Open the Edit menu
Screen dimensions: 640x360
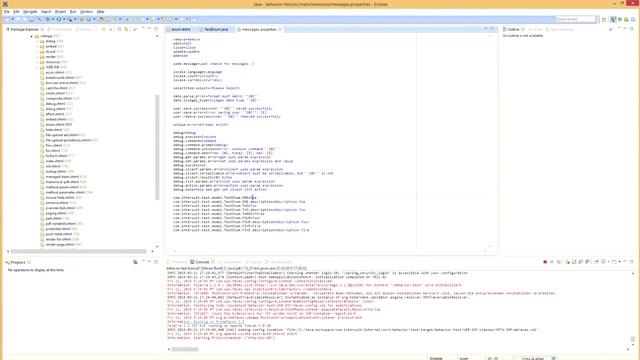tap(16, 12)
